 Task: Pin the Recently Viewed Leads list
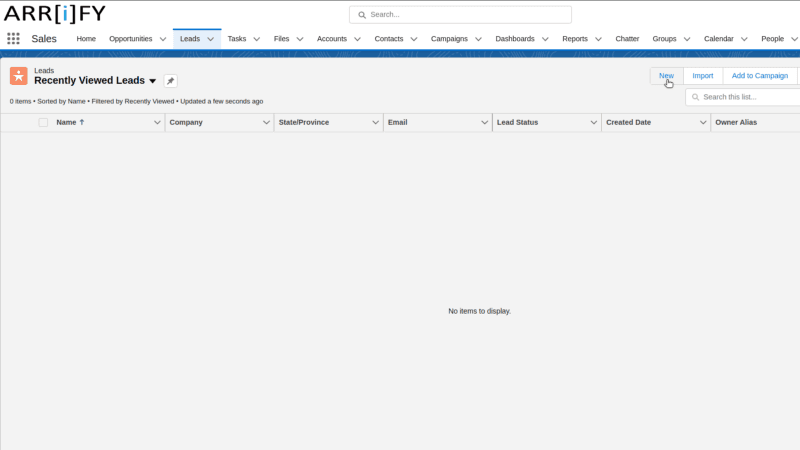click(170, 81)
